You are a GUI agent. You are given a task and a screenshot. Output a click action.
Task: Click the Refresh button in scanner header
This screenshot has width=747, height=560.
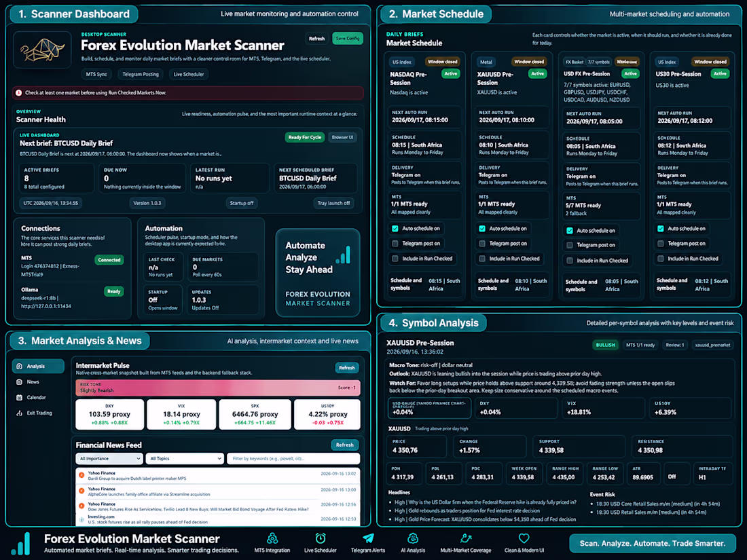click(x=316, y=39)
